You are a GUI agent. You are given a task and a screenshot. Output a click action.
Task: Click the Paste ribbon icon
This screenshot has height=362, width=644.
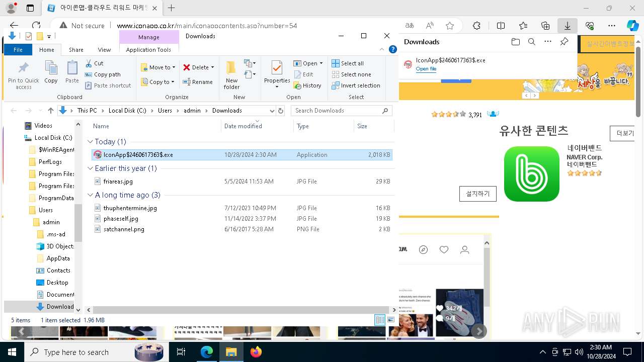tap(72, 72)
